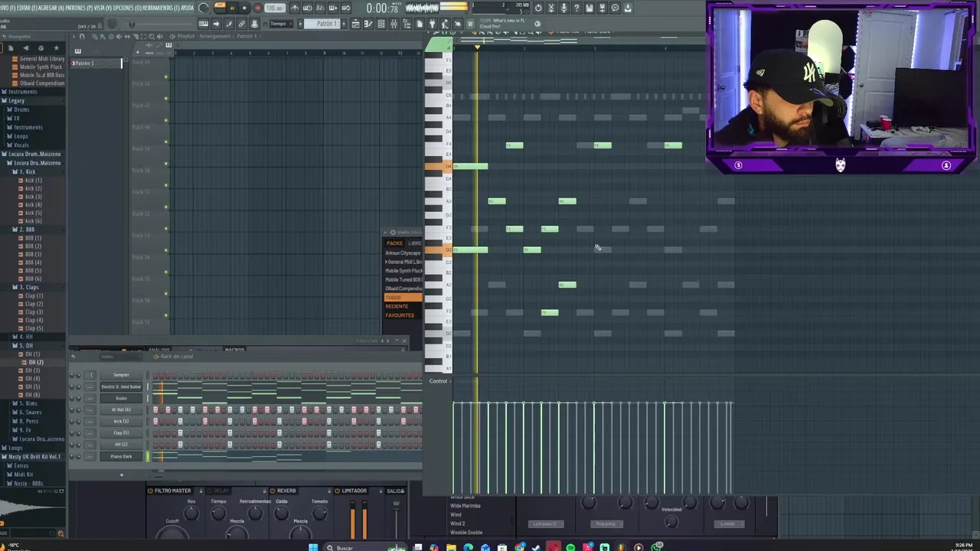This screenshot has width=980, height=551.
Task: Click the save floppy disk icon
Action: [590, 8]
